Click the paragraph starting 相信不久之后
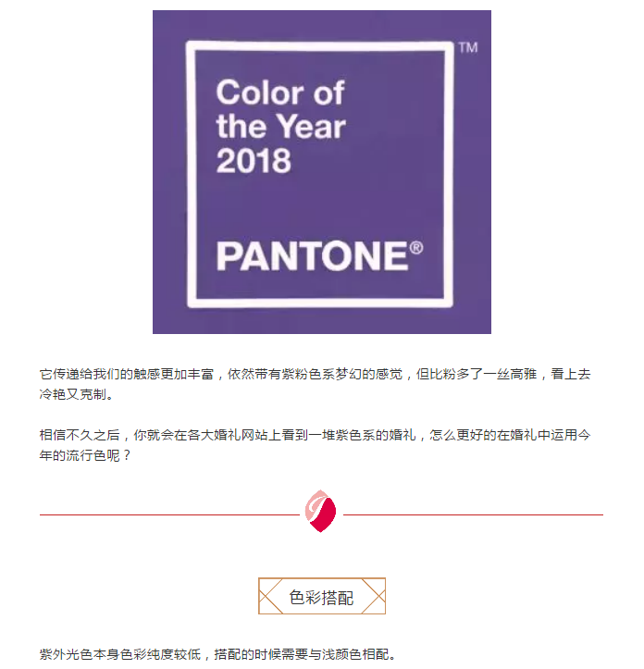This screenshot has height=669, width=644. coord(315,445)
